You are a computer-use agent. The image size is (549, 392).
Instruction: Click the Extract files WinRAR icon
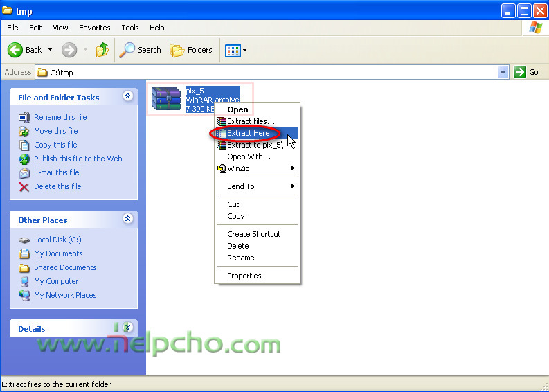[222, 122]
